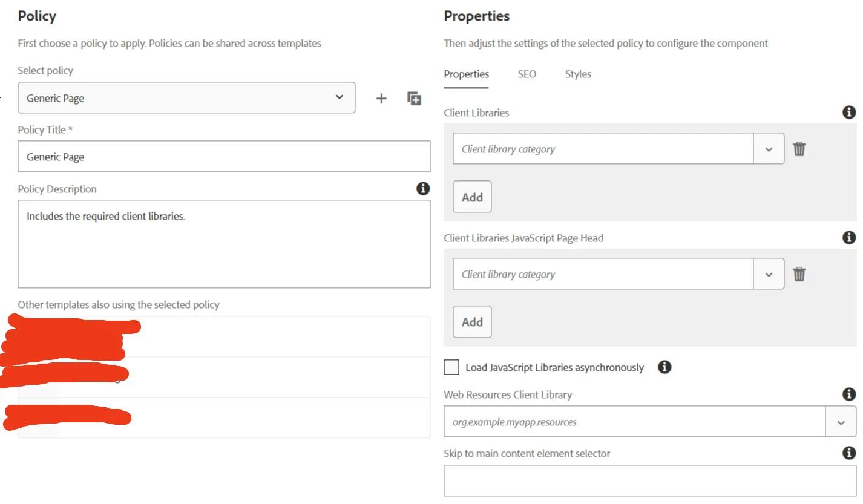Click info icon beside Load JavaScript Libraries asynchronously
Screen dimensions: 863x504
click(x=664, y=367)
